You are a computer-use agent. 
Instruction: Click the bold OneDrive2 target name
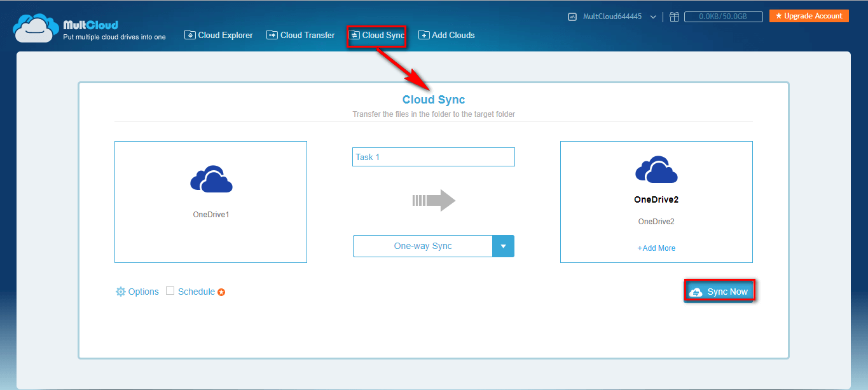pyautogui.click(x=656, y=199)
